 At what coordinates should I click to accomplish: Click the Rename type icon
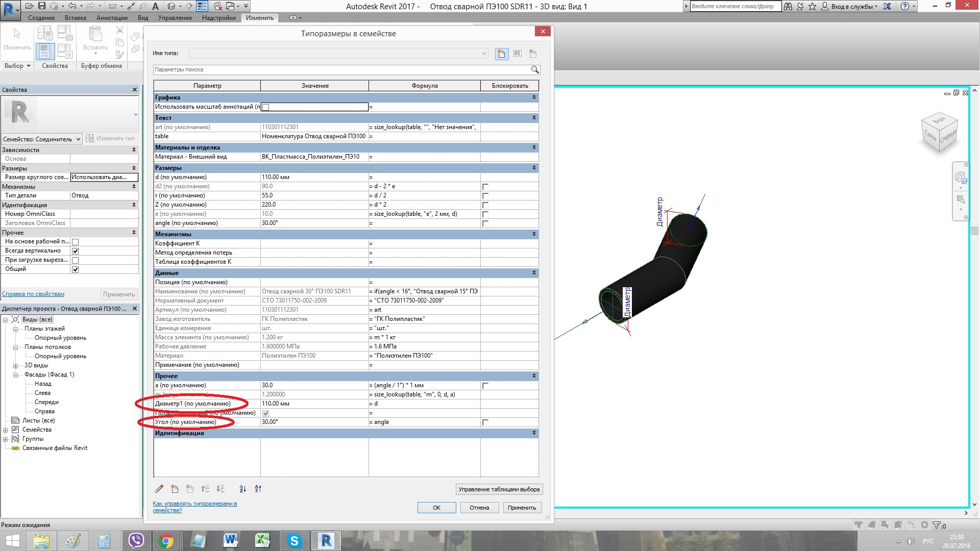click(x=517, y=54)
